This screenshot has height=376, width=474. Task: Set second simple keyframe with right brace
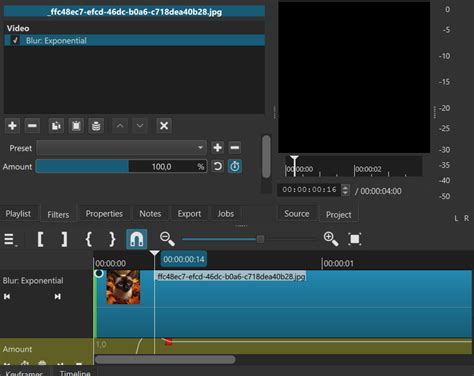pos(112,239)
